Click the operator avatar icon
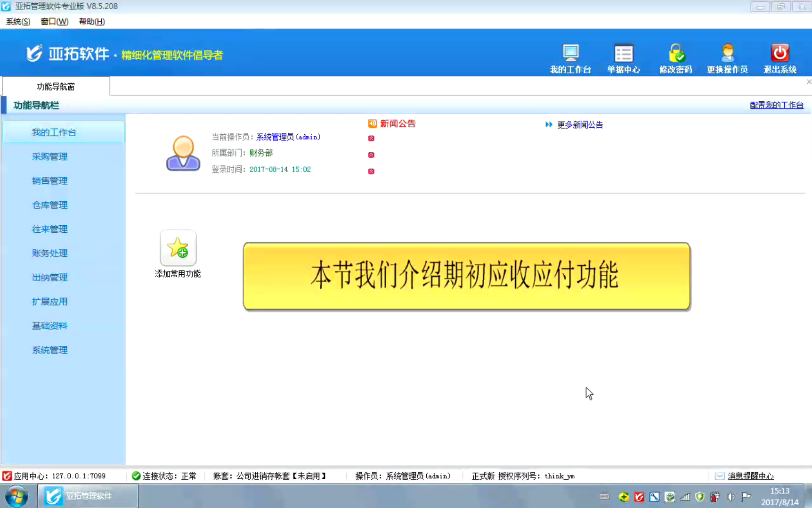The height and width of the screenshot is (508, 812). 183,153
